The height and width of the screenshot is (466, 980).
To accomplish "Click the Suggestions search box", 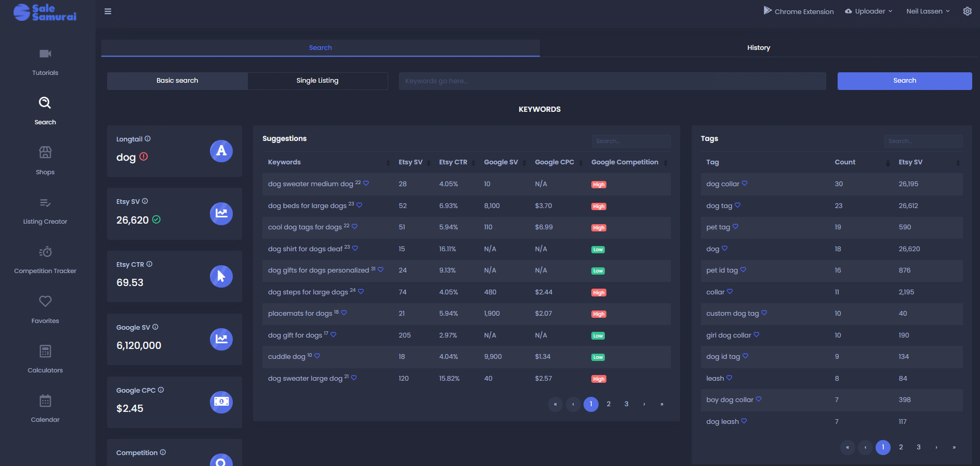I will click(x=631, y=141).
